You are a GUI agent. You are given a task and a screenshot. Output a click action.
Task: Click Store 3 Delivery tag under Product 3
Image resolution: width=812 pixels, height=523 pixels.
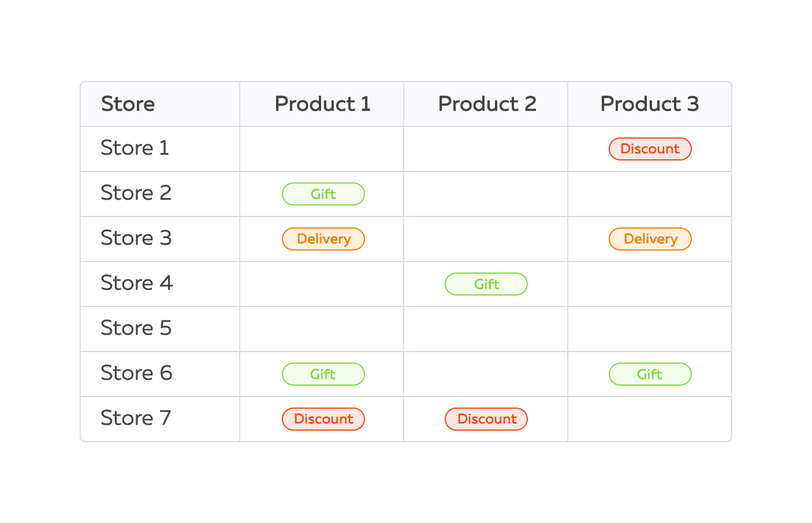pos(650,239)
